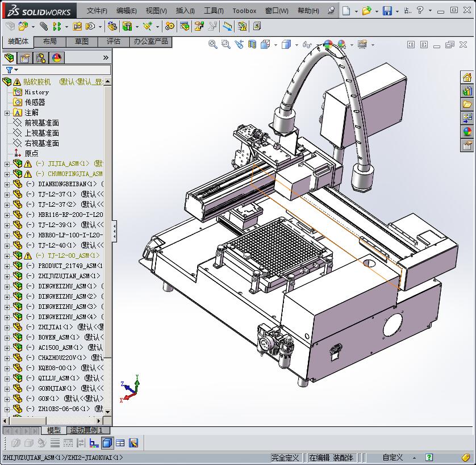Click the panel collapse handle beside the tree
This screenshot has width=476, height=465.
[x=114, y=231]
